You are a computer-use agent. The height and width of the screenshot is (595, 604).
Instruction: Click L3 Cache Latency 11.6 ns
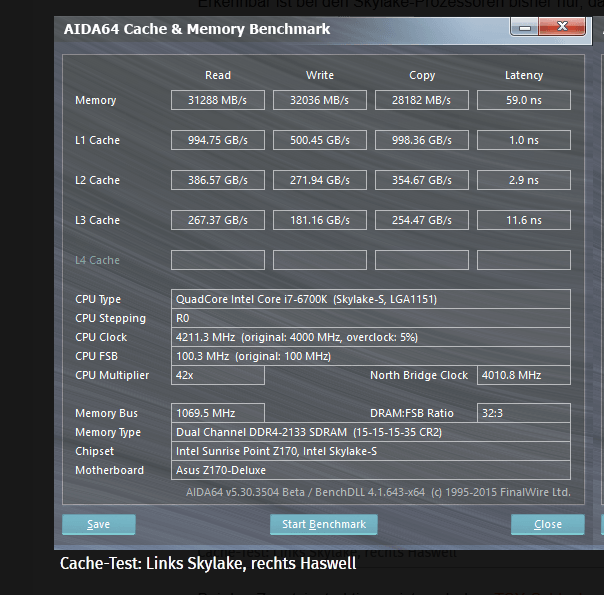click(524, 220)
